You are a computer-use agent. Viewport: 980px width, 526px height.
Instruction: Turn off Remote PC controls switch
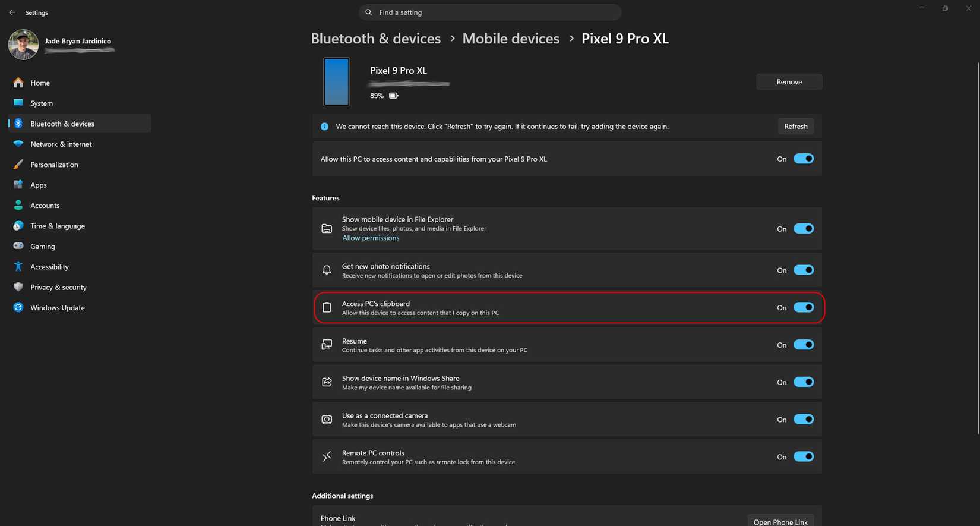tap(804, 456)
